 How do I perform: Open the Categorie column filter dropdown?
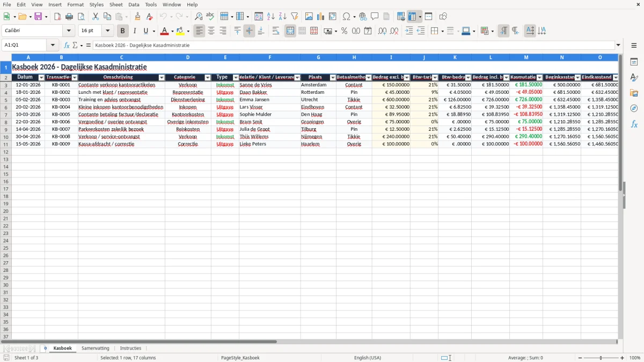(208, 78)
